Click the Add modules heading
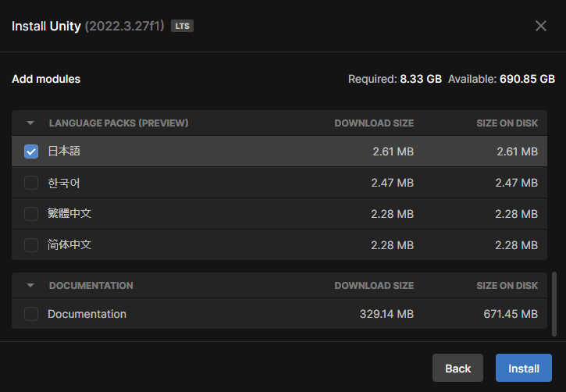The width and height of the screenshot is (566, 392). (46, 79)
